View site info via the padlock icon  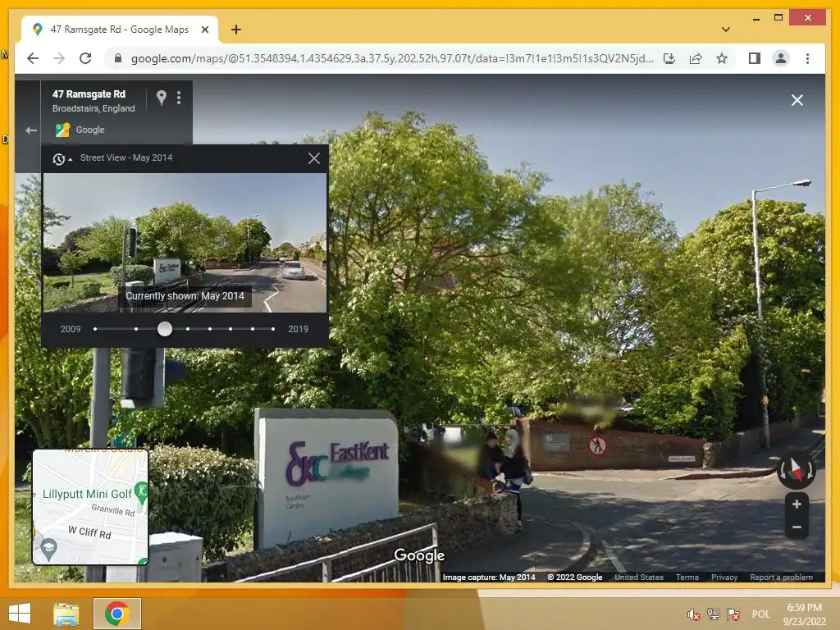click(x=118, y=58)
